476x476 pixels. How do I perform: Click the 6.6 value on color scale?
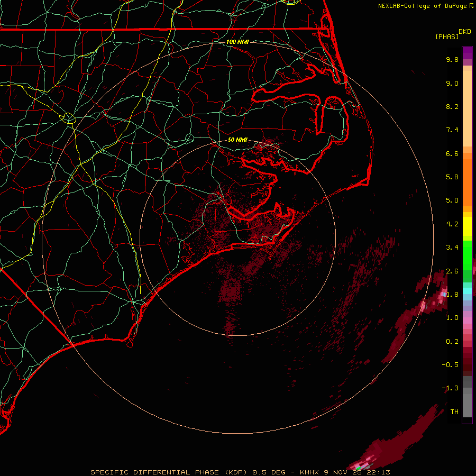[x=452, y=153]
